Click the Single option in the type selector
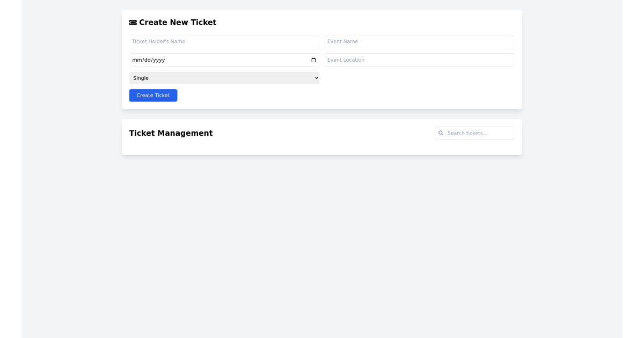 (x=224, y=78)
